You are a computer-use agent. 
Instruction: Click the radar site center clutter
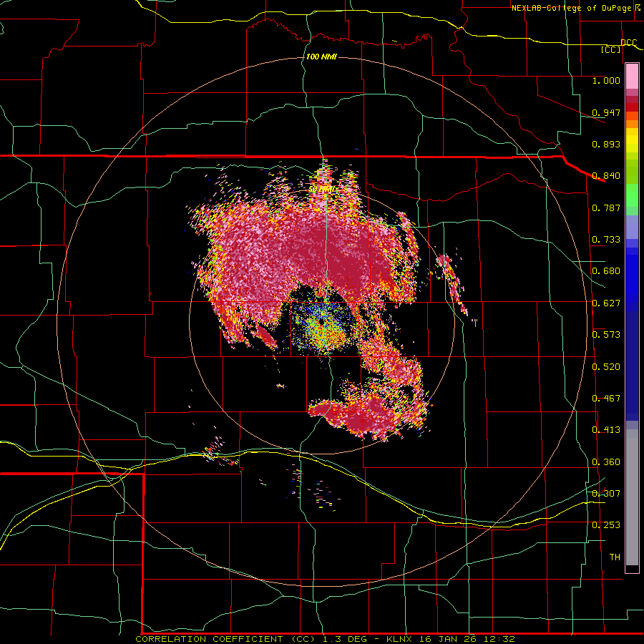pyautogui.click(x=323, y=323)
